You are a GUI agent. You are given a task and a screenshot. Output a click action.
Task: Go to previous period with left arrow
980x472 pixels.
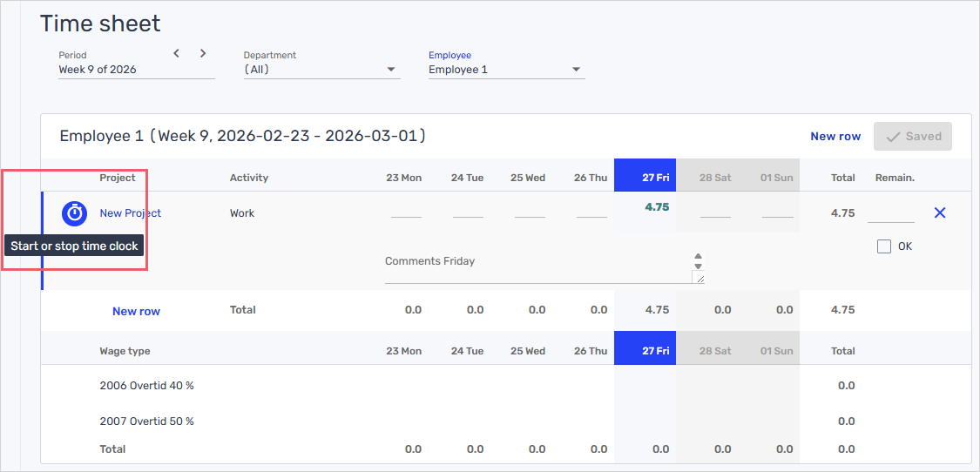click(177, 53)
